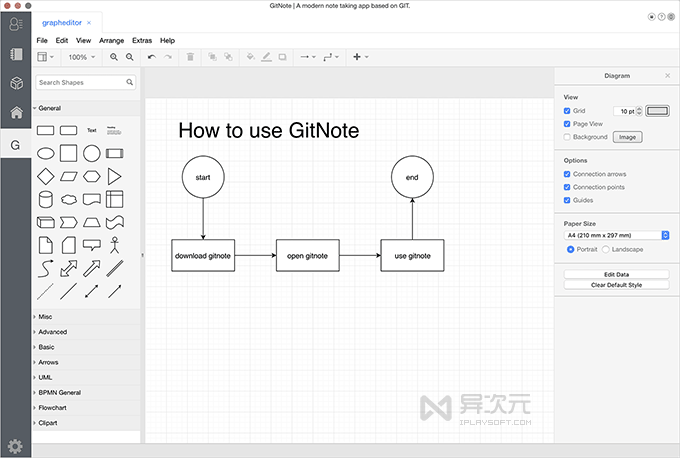The height and width of the screenshot is (458, 680).
Task: Select the bidirectional block arrow shape
Action: coord(69,268)
